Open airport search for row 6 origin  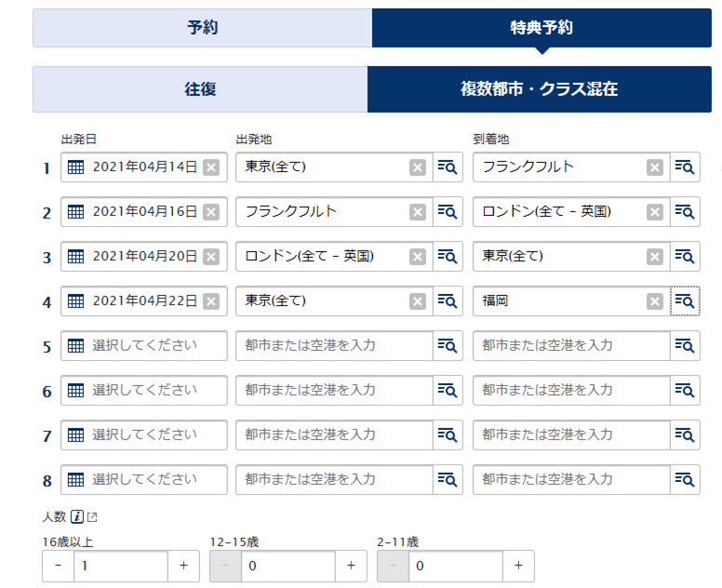coord(448,391)
